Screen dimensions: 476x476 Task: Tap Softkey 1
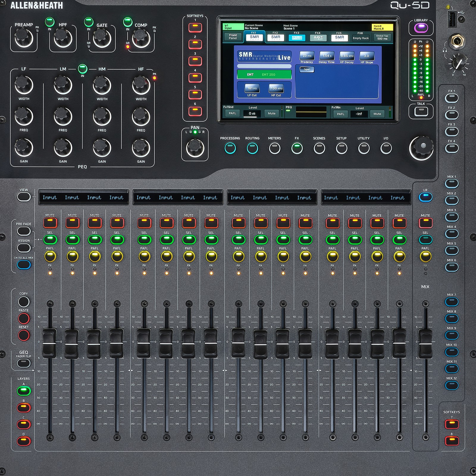[195, 27]
